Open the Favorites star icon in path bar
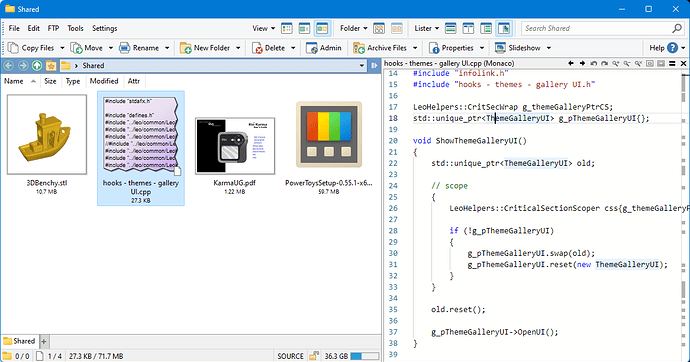Image resolution: width=690 pixels, height=362 pixels. (51, 66)
